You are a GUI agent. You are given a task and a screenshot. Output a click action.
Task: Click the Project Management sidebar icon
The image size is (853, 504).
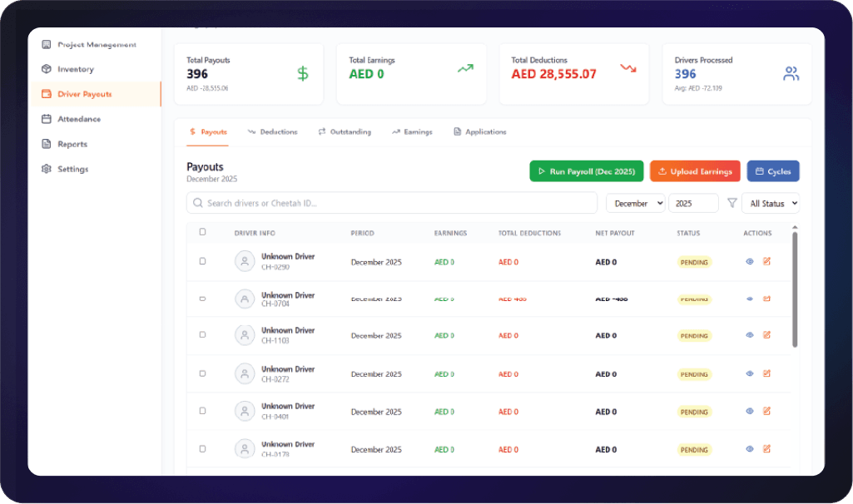(47, 45)
